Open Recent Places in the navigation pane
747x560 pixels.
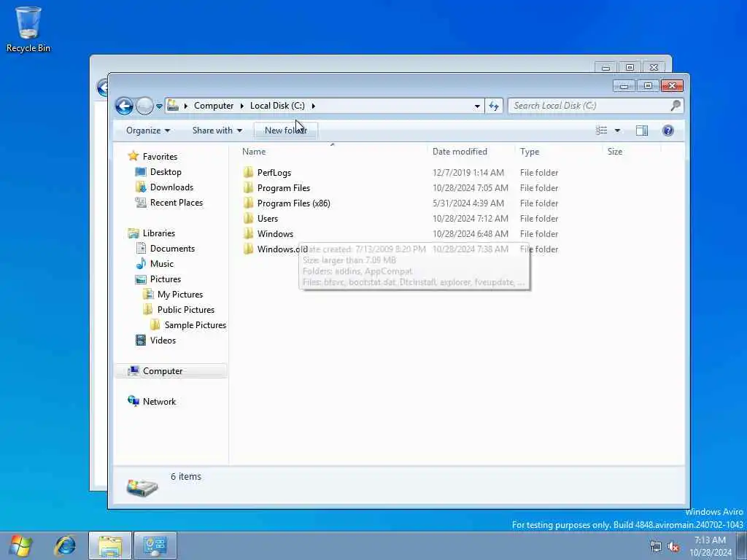click(177, 203)
